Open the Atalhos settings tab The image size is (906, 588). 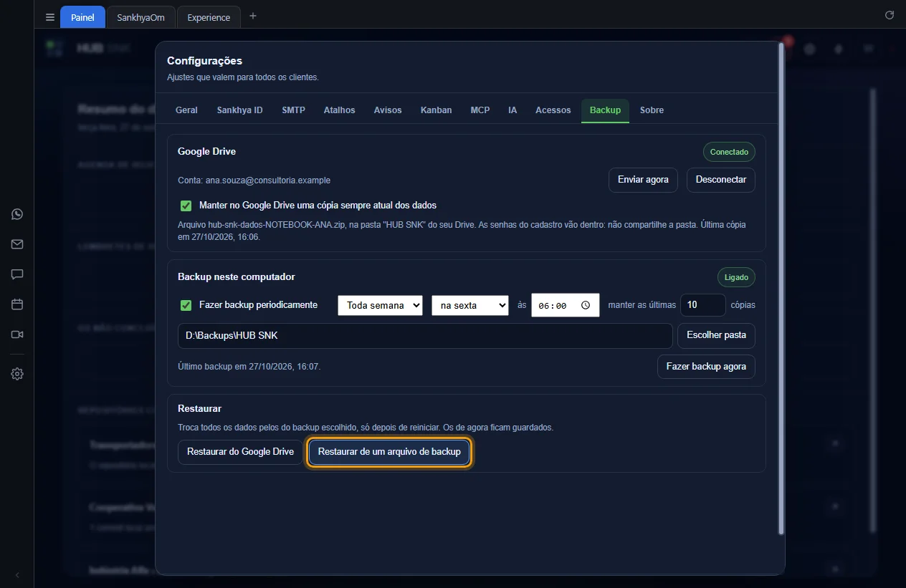point(340,110)
